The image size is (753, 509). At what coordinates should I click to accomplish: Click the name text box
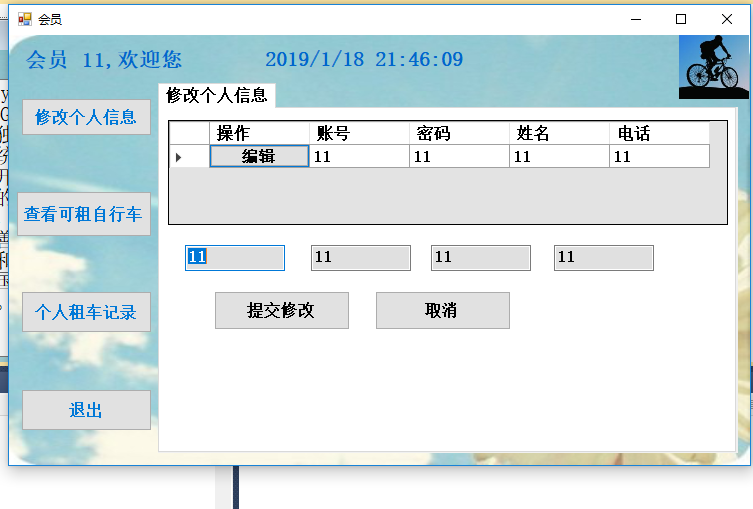pyautogui.click(x=481, y=258)
